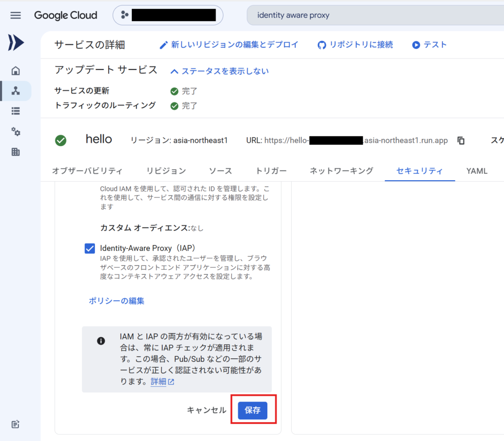Switch to the オブザーバビリティ tab
504x441 pixels.
point(87,171)
